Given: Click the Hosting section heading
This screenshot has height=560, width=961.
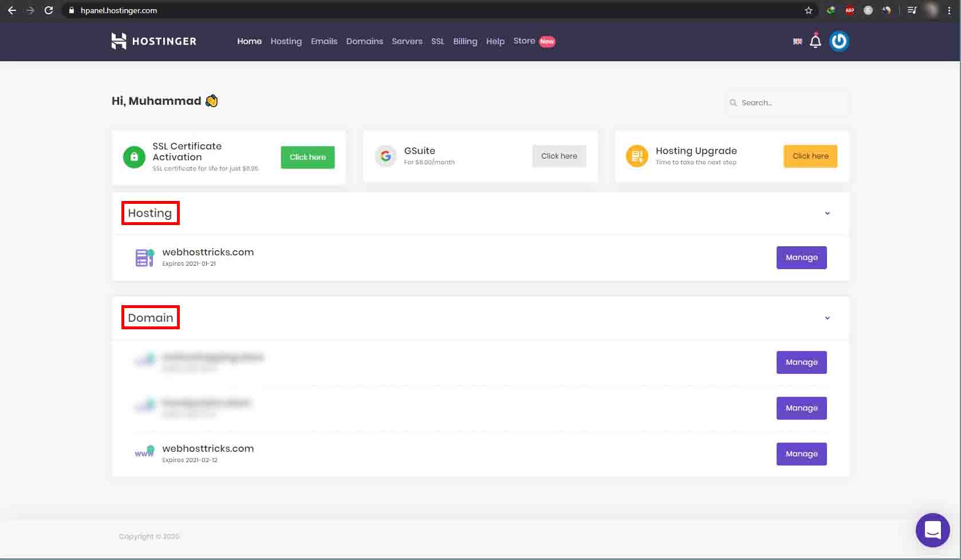Looking at the screenshot, I should (x=150, y=213).
